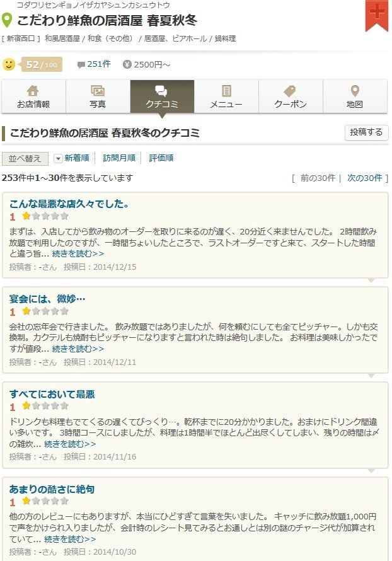Viewport: 392px width, 561px height.
Task: Click the red bookmark plus icon
Action: tap(377, 15)
